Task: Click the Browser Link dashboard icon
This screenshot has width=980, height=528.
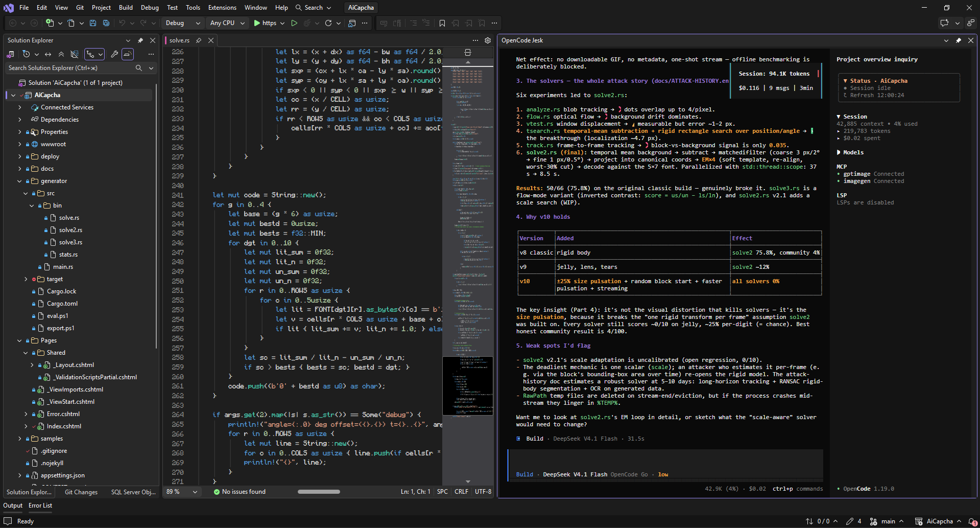Action: coord(352,23)
